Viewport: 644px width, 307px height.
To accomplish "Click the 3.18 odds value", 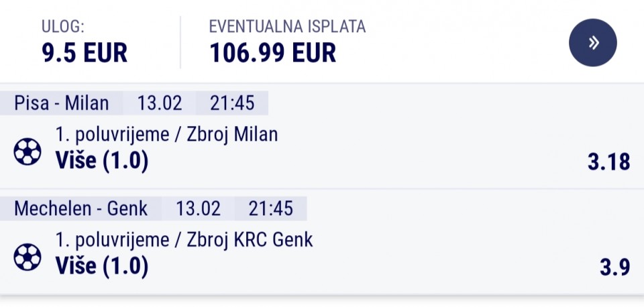I will click(609, 162).
